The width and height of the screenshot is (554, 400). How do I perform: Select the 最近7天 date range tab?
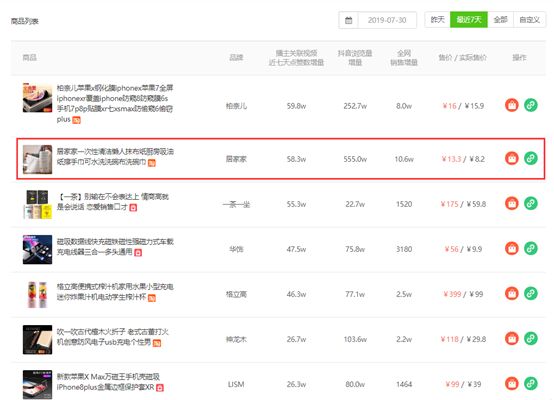point(469,20)
